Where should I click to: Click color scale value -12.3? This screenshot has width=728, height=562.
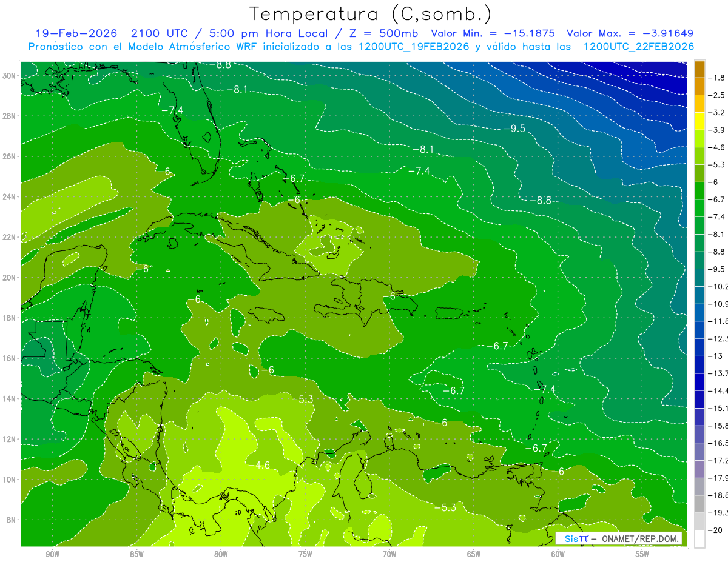tap(718, 339)
